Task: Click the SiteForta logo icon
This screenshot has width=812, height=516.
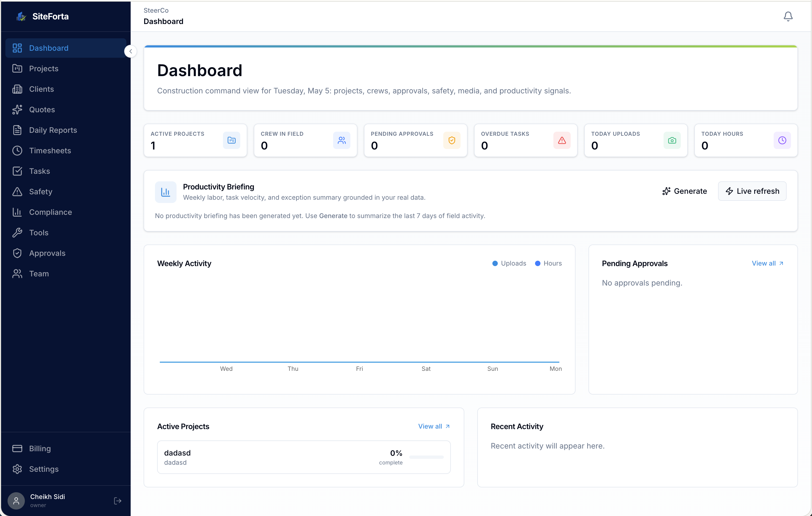Action: click(21, 16)
